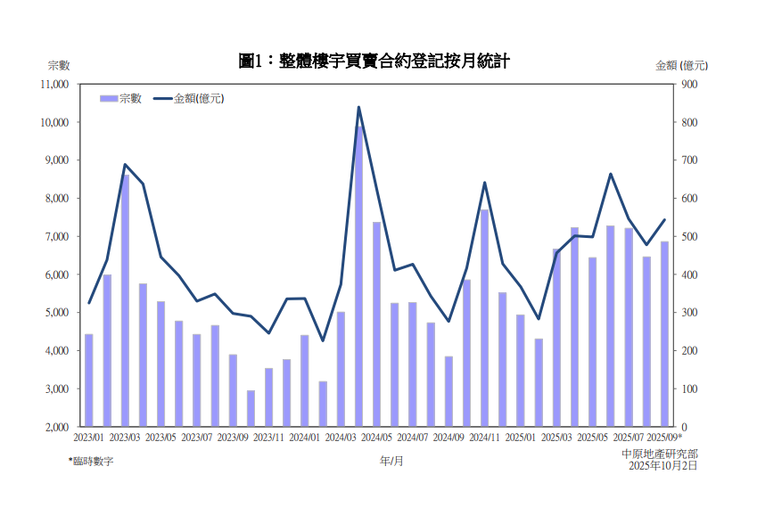This screenshot has height=532, width=757.
Task: Click the *臨時數字 footnote text
Action: [91, 461]
